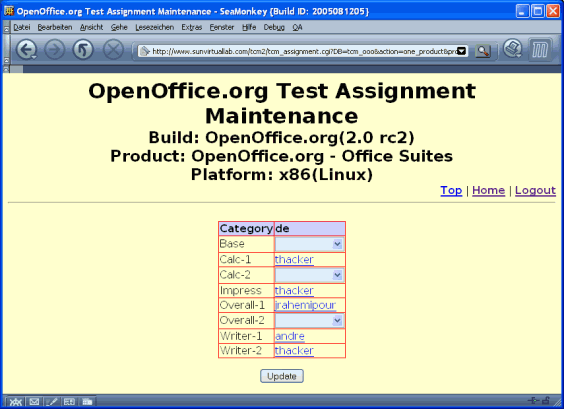Screen dimensions: 564x409
Task: Open the Lesezeichen menu
Action: [x=154, y=27]
